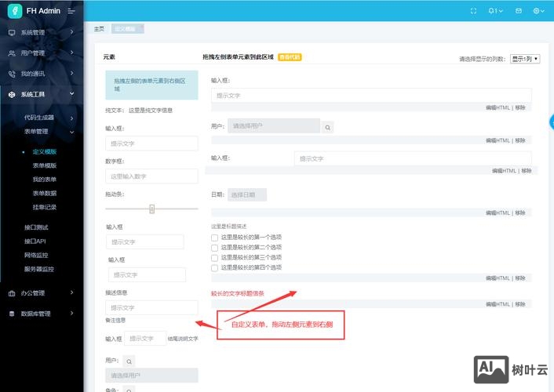Click the people icon beside 用户管理
The image size is (554, 392).
pos(12,53)
